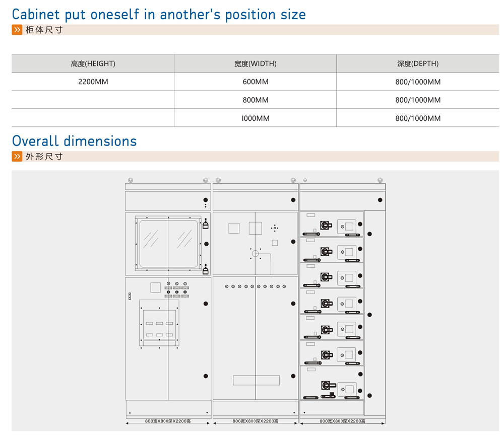Select the 宽度(WIDTH) column header

[x=256, y=64]
